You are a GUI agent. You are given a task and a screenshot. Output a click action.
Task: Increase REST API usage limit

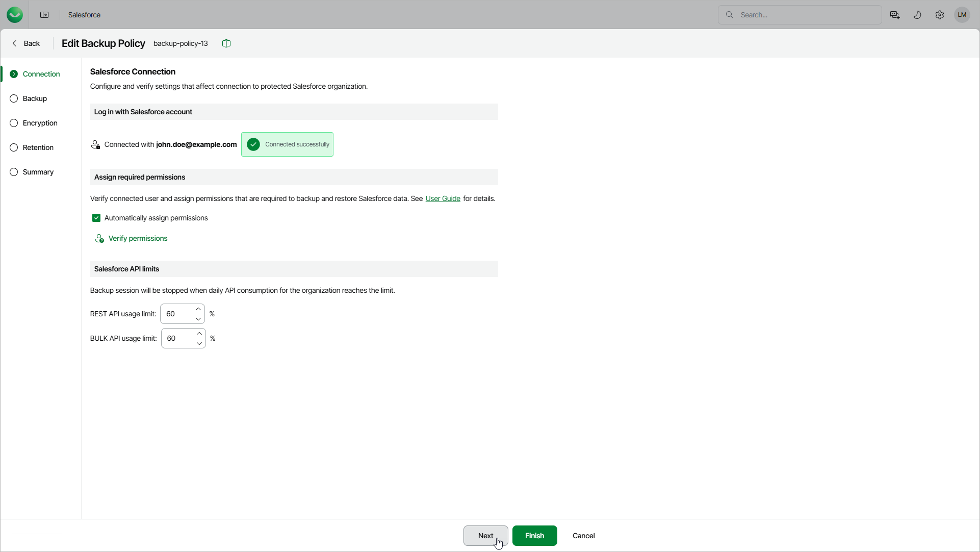(x=198, y=309)
